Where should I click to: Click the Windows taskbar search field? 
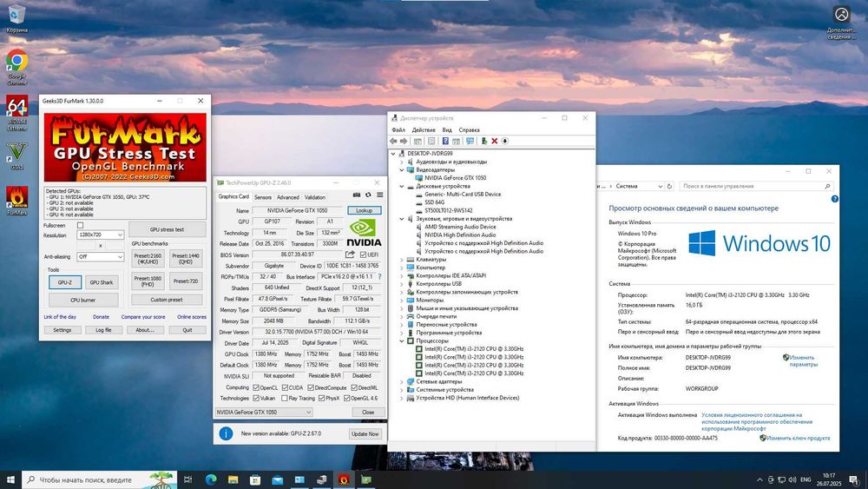coord(100,479)
